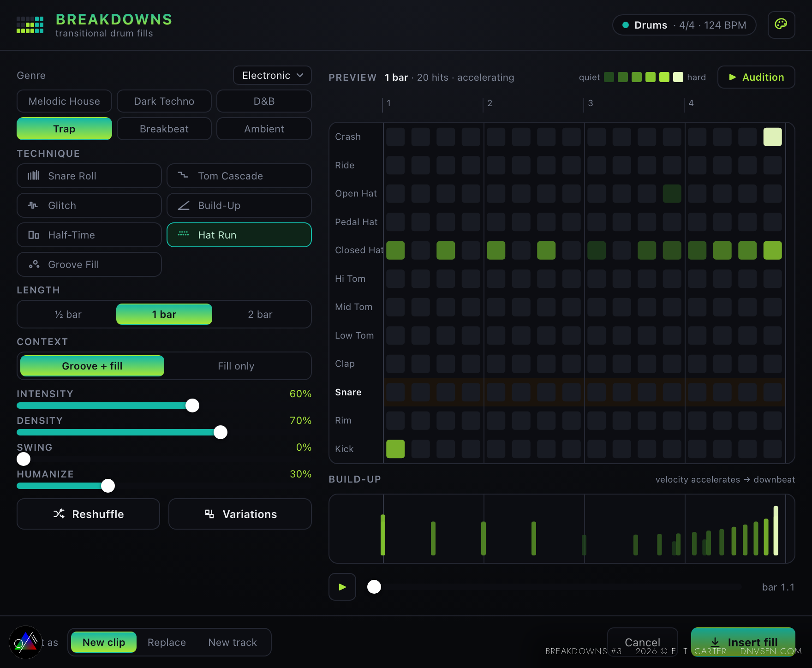Select the Half-Time technique icon
The image size is (812, 668).
(x=33, y=235)
